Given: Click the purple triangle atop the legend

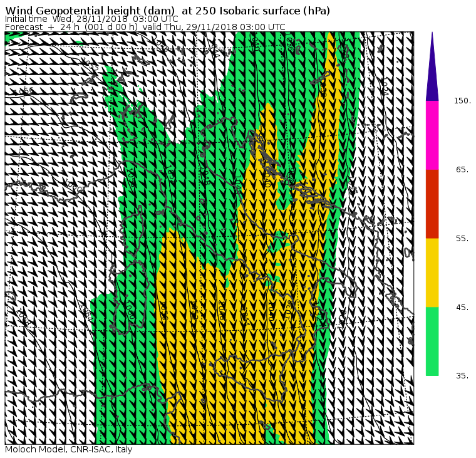Looking at the screenshot, I should click(432, 66).
